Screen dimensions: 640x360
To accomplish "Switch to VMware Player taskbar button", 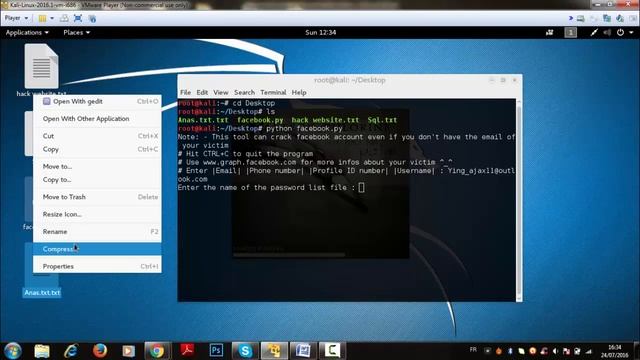I will click(x=274, y=351).
